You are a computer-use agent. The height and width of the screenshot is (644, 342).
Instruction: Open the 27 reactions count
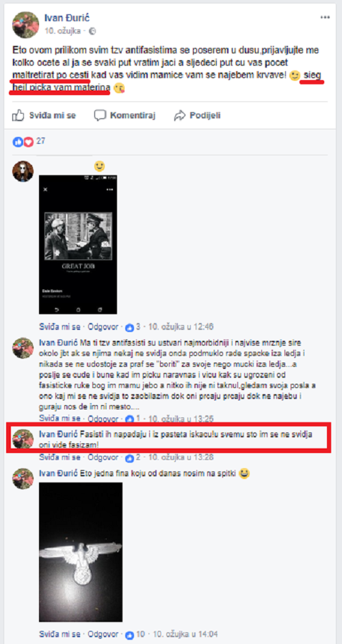click(x=40, y=141)
